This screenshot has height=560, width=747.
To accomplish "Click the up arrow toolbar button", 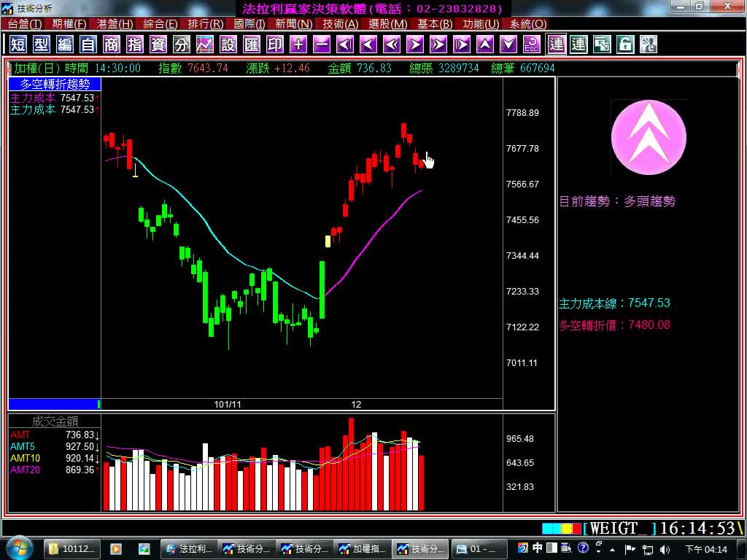I will [x=485, y=44].
